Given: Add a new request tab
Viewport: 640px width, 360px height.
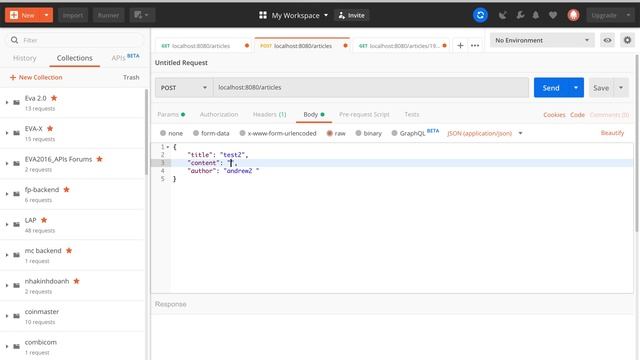Looking at the screenshot, I should [460, 45].
